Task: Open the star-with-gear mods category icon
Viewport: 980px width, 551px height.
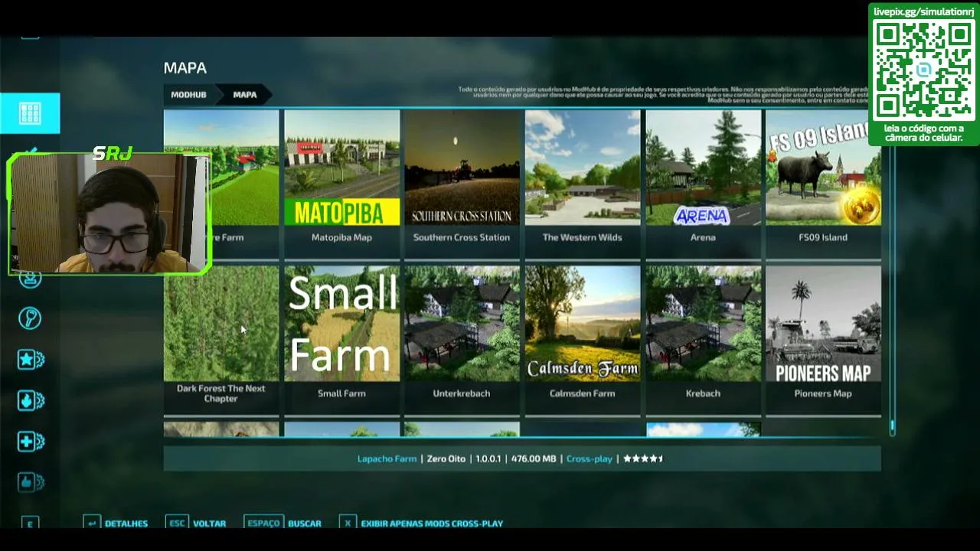Action: [x=31, y=360]
